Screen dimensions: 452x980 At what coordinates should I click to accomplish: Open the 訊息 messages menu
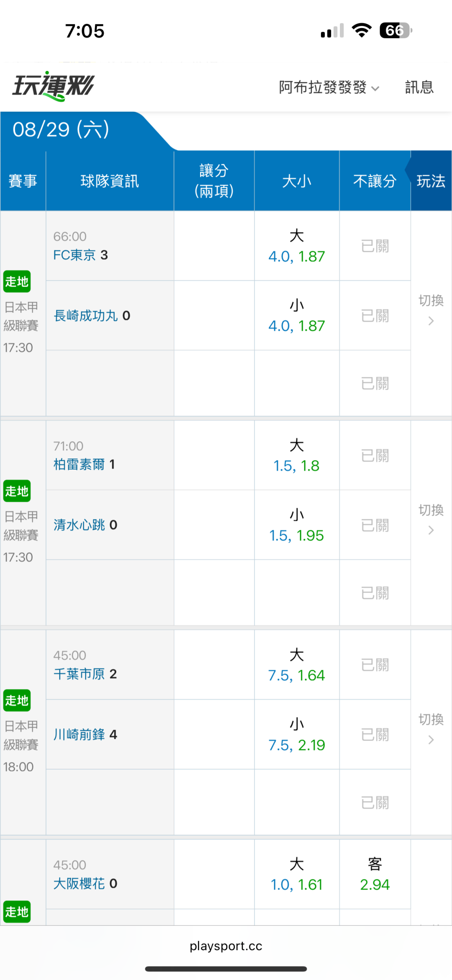click(419, 87)
